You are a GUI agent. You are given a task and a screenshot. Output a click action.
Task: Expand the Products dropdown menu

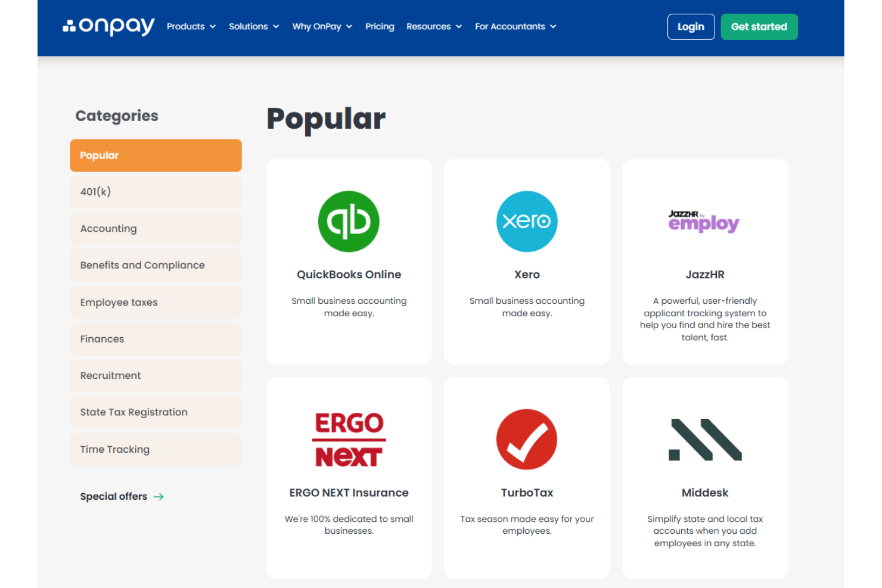tap(191, 26)
